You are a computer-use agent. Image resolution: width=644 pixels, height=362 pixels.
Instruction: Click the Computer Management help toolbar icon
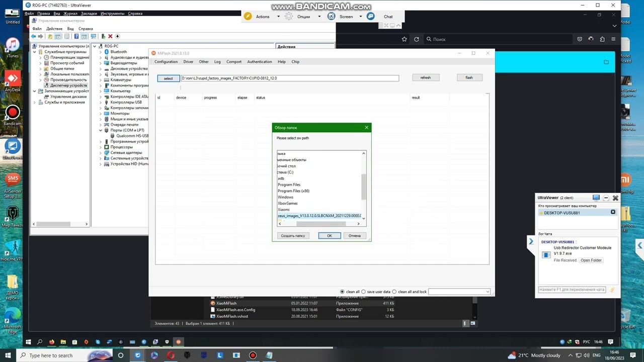(76, 36)
